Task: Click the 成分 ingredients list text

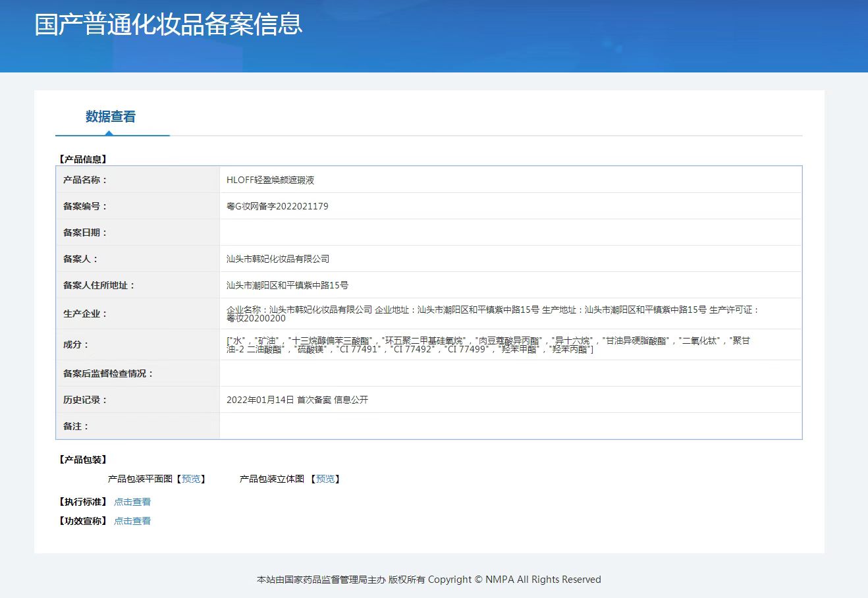Action: pyautogui.click(x=488, y=344)
